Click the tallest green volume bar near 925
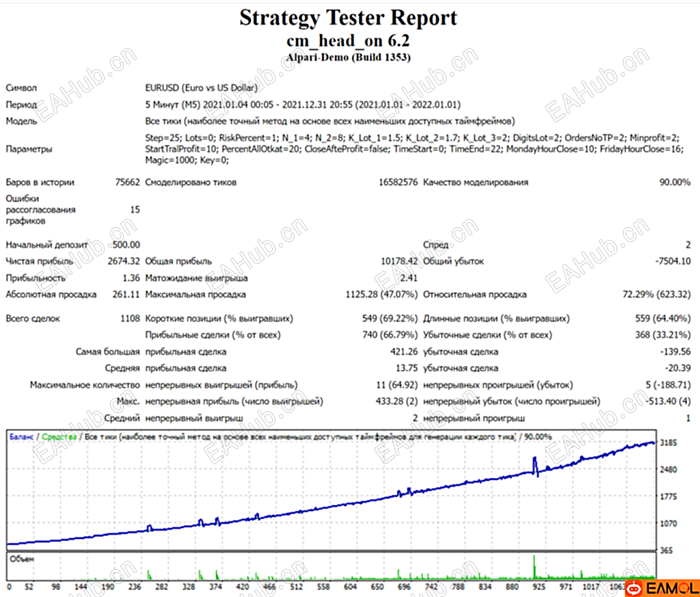The height and width of the screenshot is (597, 700). (534, 567)
